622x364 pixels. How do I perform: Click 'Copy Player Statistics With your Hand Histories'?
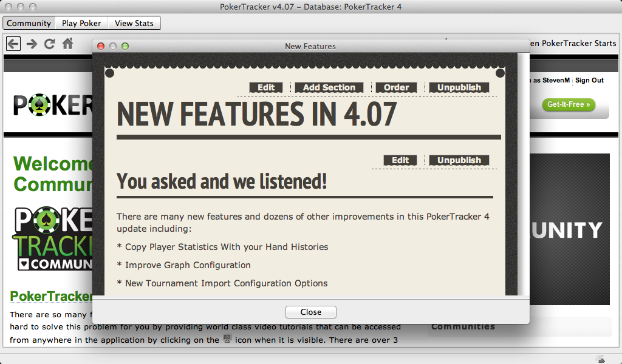tap(227, 247)
